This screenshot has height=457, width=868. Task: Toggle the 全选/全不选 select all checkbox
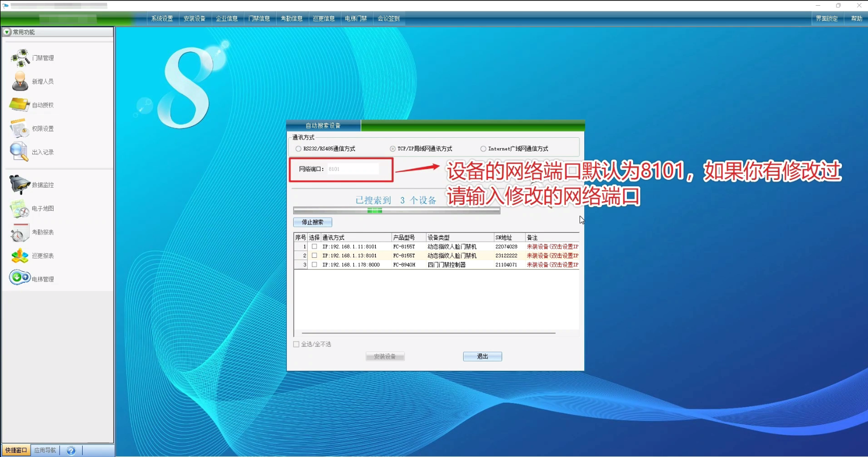(x=296, y=344)
